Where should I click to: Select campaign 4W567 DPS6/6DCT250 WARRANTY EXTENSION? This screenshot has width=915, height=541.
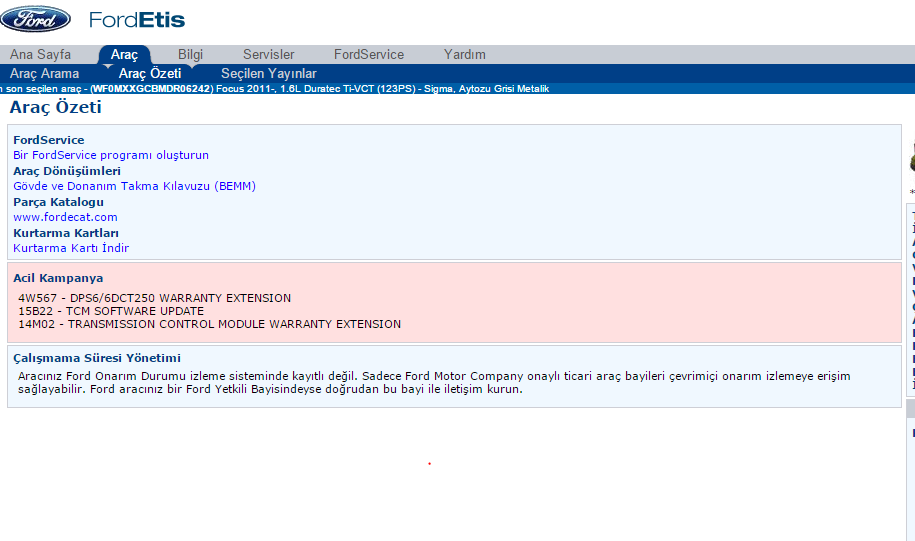tap(155, 298)
